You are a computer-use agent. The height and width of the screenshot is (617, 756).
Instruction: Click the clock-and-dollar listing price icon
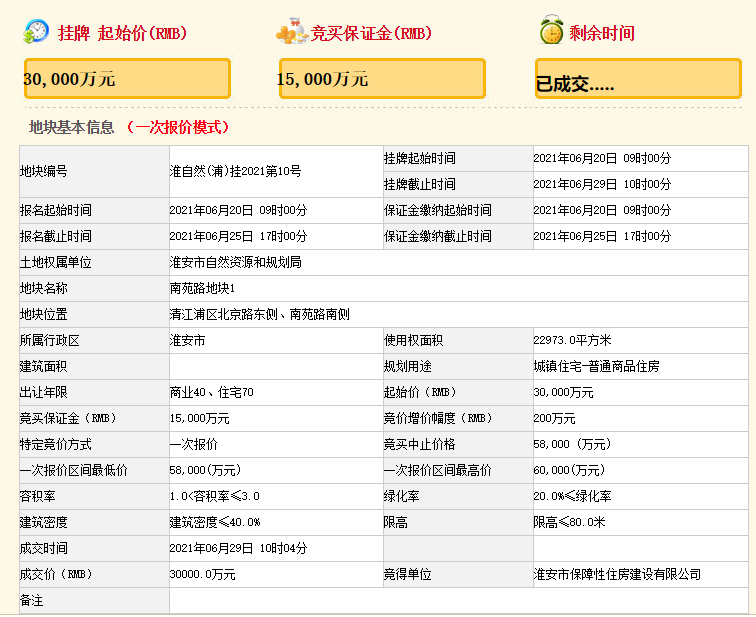[x=36, y=32]
